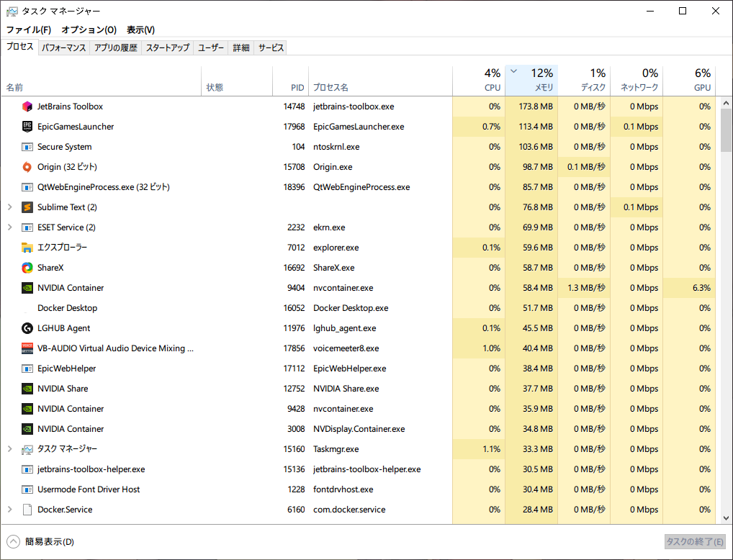Click the lghub_agent.exe process name
Viewport: 733px width, 560px height.
344,328
